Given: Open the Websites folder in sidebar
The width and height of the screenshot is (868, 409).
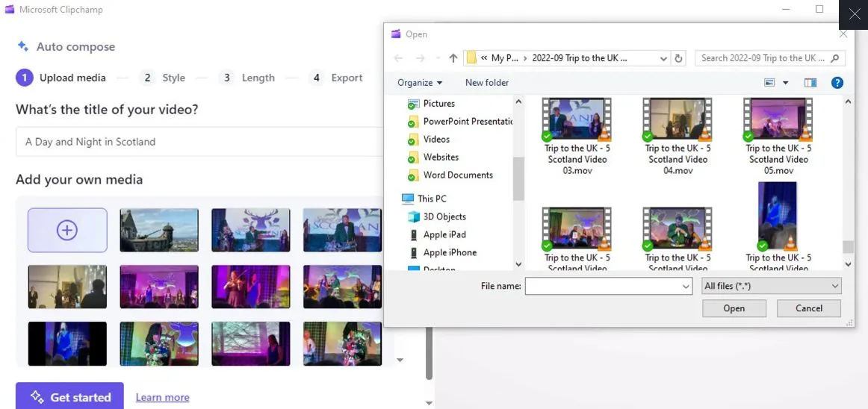Looking at the screenshot, I should click(x=441, y=157).
